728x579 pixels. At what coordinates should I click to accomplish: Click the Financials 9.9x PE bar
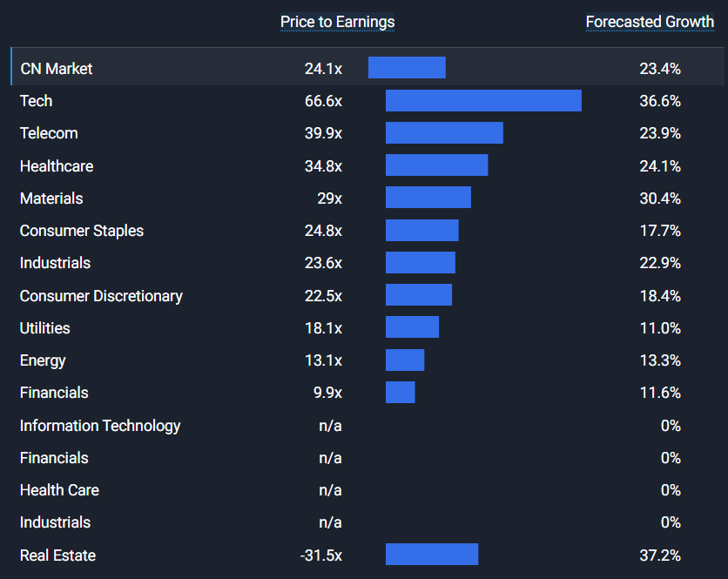coord(401,393)
